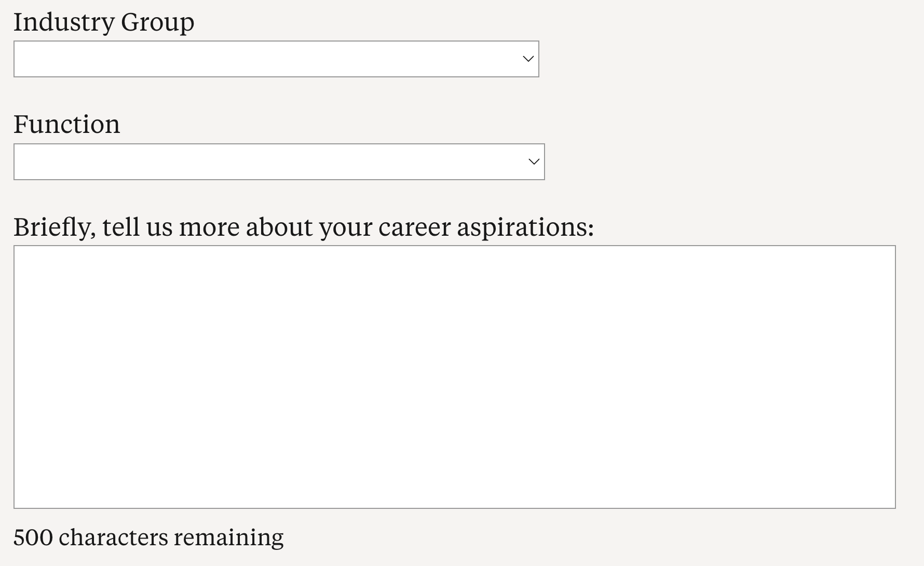924x566 pixels.
Task: Click the word "remaining" in the counter
Action: tap(228, 537)
